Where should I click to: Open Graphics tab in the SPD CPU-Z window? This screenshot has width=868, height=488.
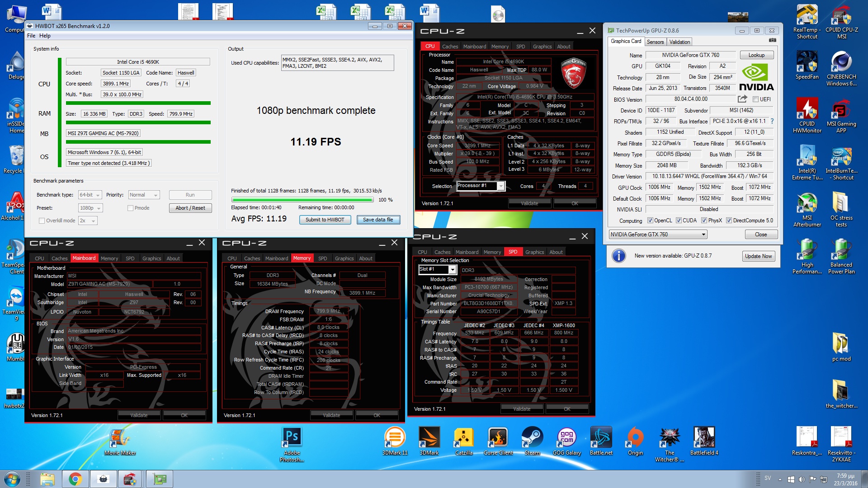534,252
